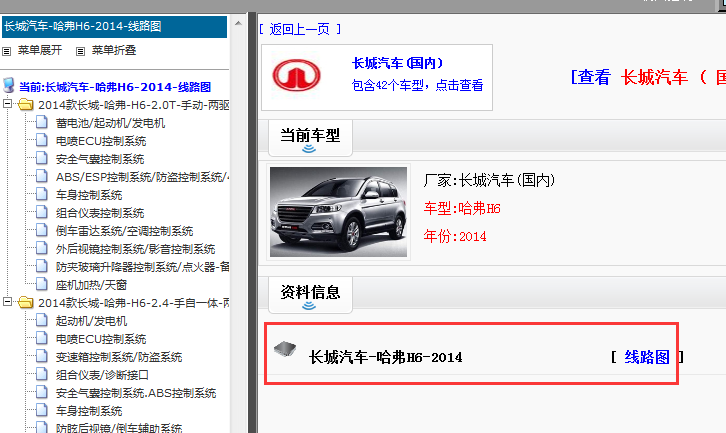This screenshot has height=433, width=726.
Task: Open 车身控制系统 under 2.4 folder
Action: (89, 411)
